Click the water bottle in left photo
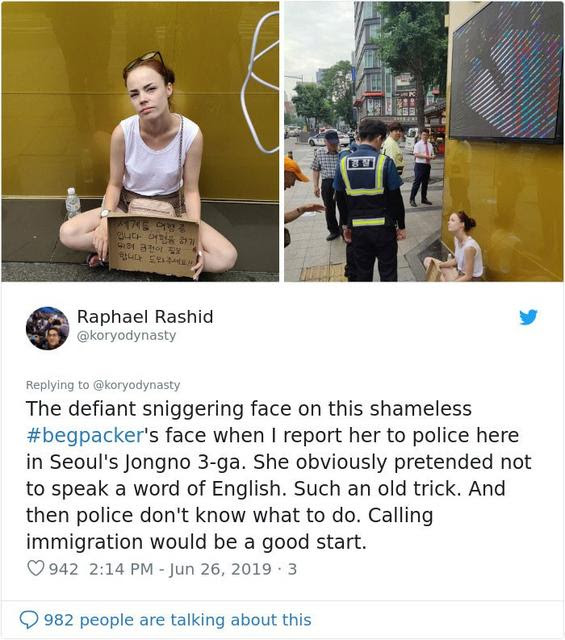The width and height of the screenshot is (565, 640). [x=73, y=203]
